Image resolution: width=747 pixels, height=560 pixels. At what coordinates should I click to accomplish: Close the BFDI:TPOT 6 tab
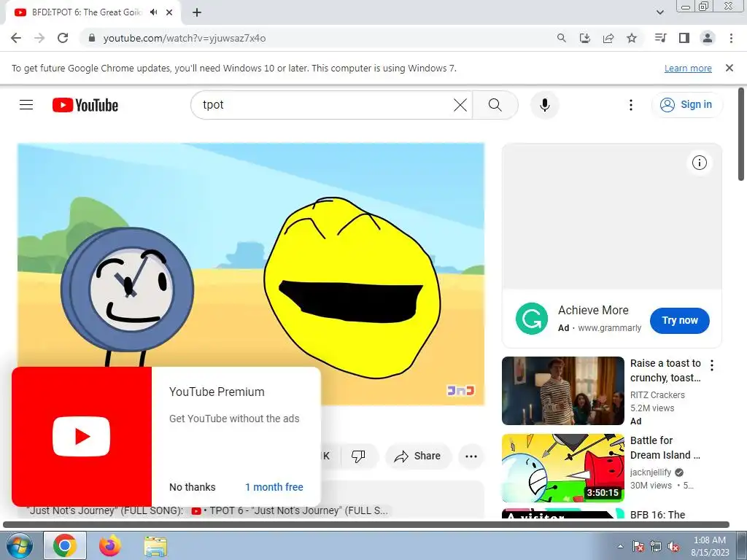point(169,12)
